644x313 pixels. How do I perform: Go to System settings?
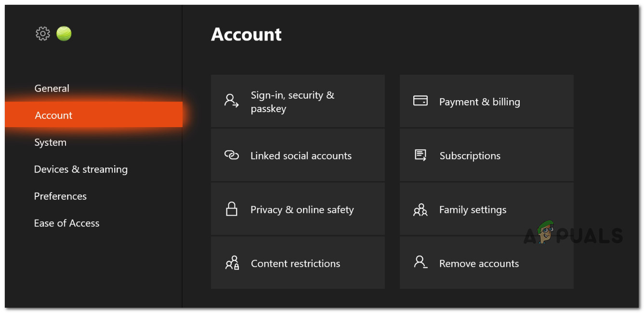coord(51,143)
